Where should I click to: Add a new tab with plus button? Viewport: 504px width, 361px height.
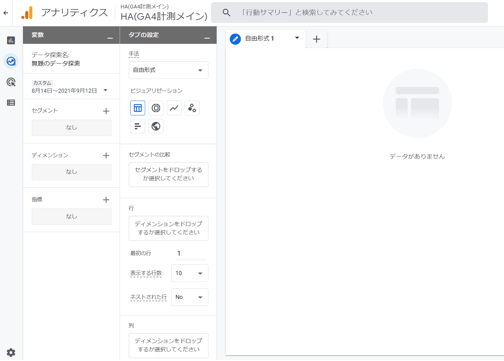tap(316, 39)
